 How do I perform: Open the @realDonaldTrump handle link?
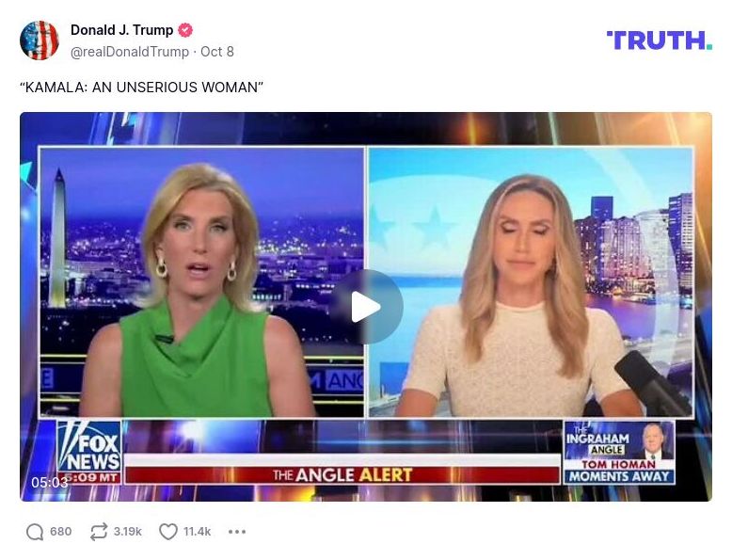(130, 52)
